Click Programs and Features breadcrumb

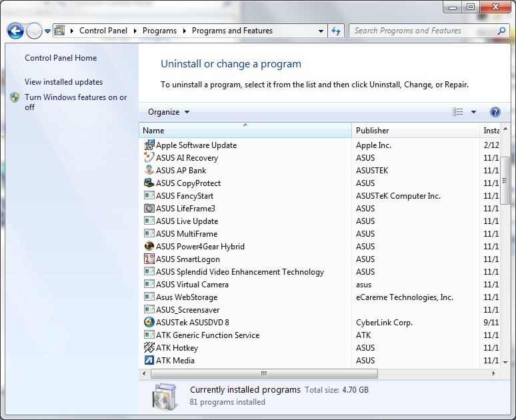point(232,31)
